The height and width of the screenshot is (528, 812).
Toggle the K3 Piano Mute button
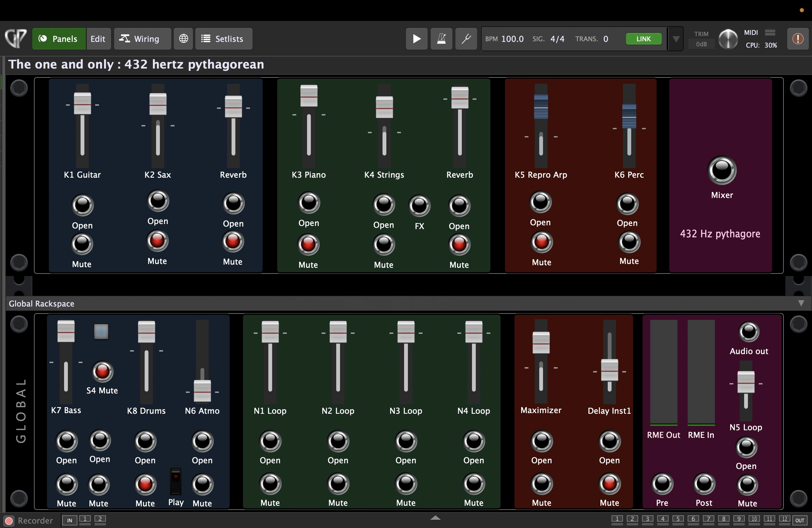pyautogui.click(x=308, y=245)
